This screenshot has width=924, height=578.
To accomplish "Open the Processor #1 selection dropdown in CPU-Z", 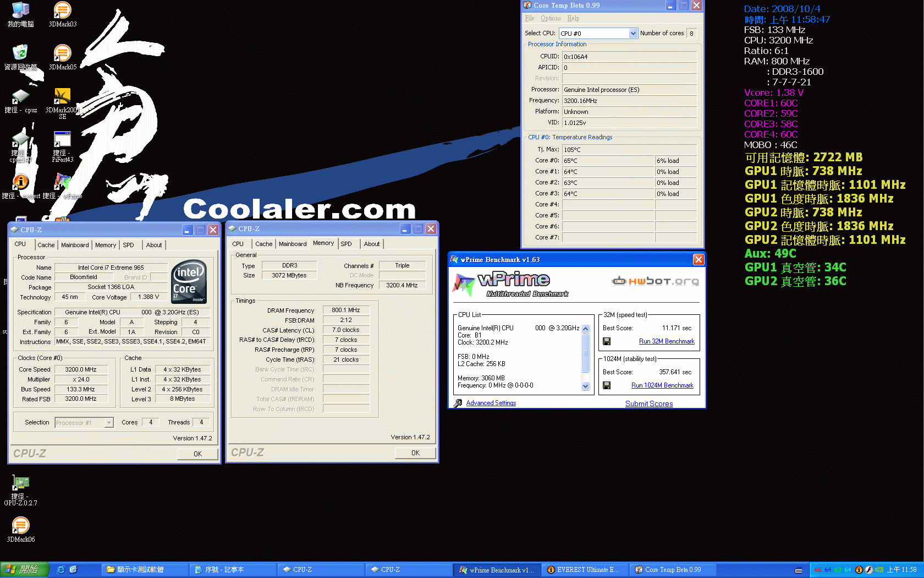I will [x=109, y=423].
